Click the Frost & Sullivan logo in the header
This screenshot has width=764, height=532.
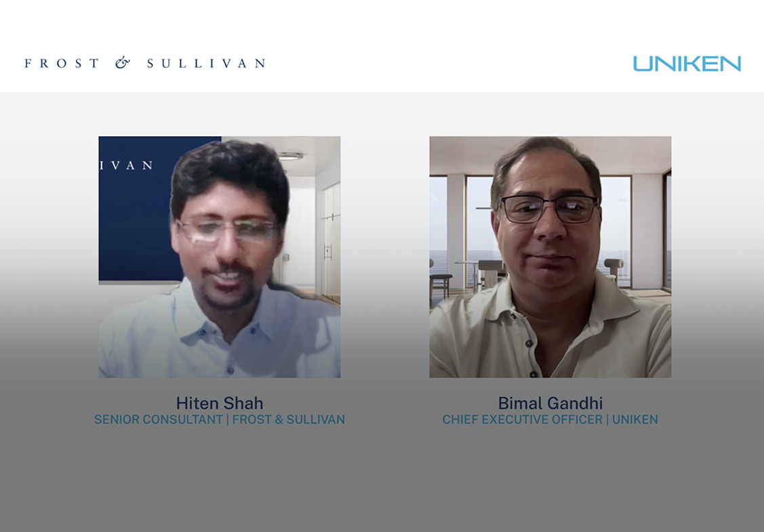144,63
